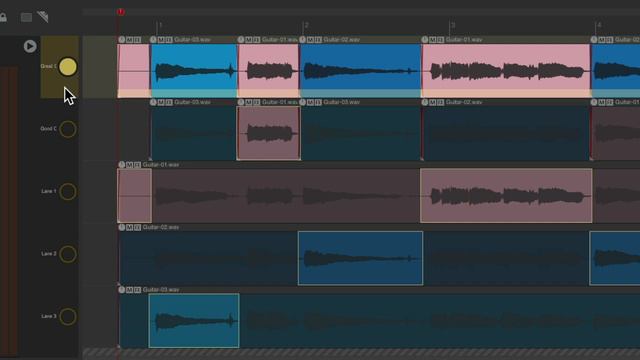Click the red playhead marker on ruler
640x360 pixels.
[121, 12]
